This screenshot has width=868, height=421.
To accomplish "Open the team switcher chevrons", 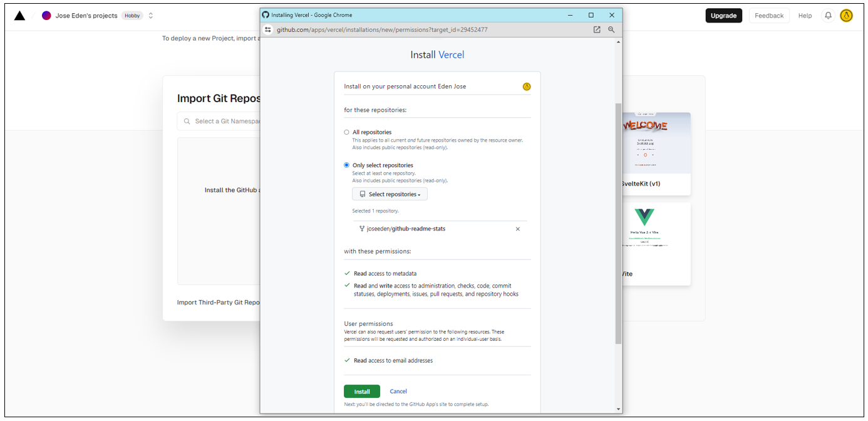I will (151, 16).
